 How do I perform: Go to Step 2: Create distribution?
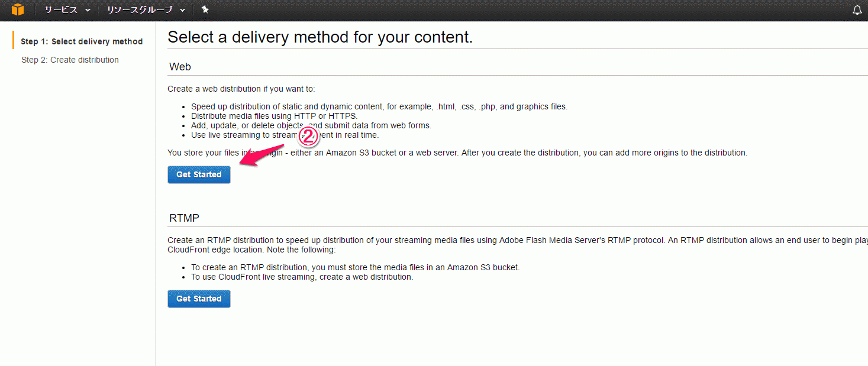pyautogui.click(x=70, y=60)
